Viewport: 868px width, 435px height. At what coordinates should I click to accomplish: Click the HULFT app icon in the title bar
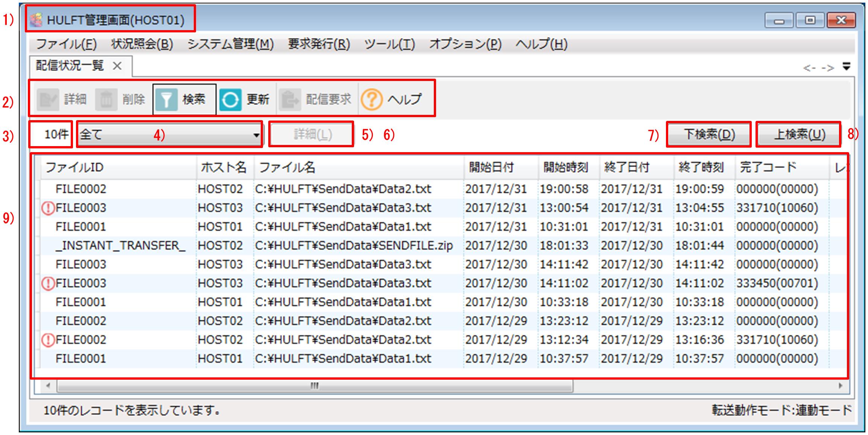tap(36, 20)
